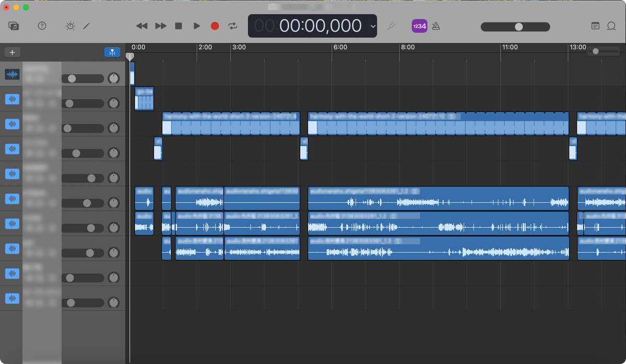626x364 pixels.
Task: Select sixth track's first small audio region
Action: coord(144,198)
